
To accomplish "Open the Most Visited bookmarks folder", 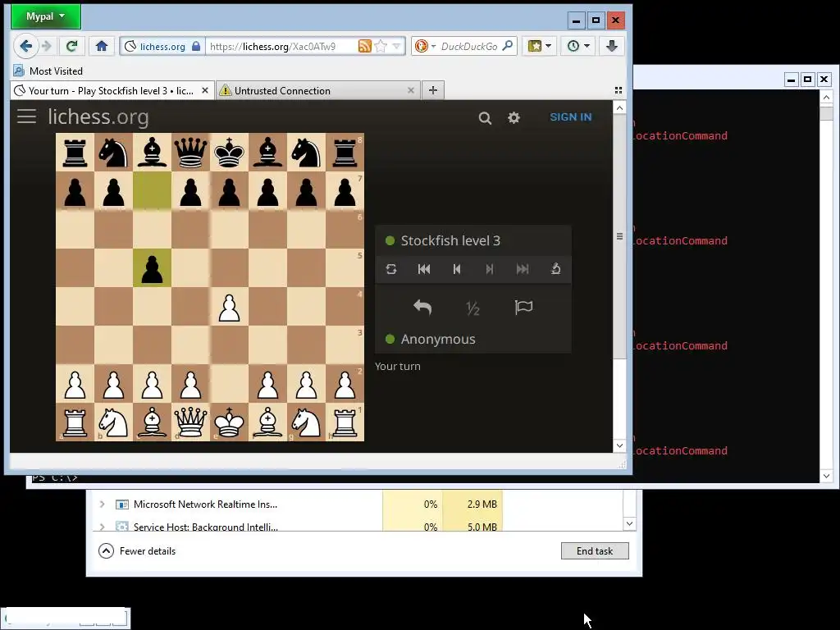I will [48, 71].
